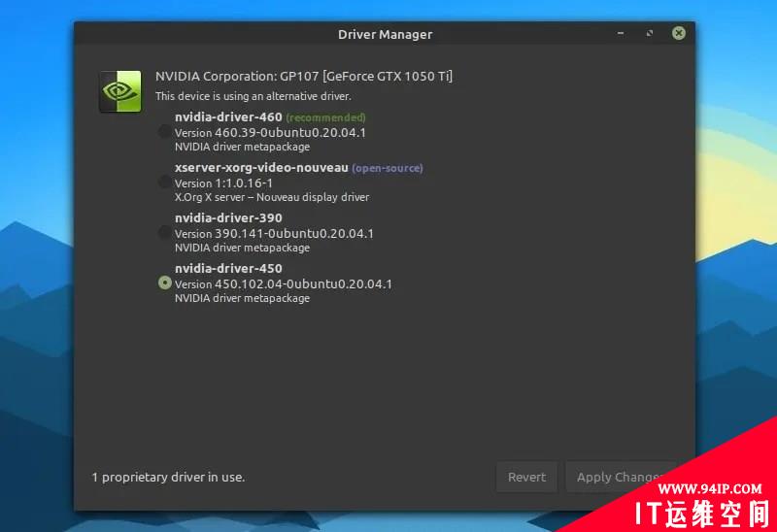Click '1 proprietary driver in use.' status
This screenshot has height=532, width=777.
coord(168,477)
